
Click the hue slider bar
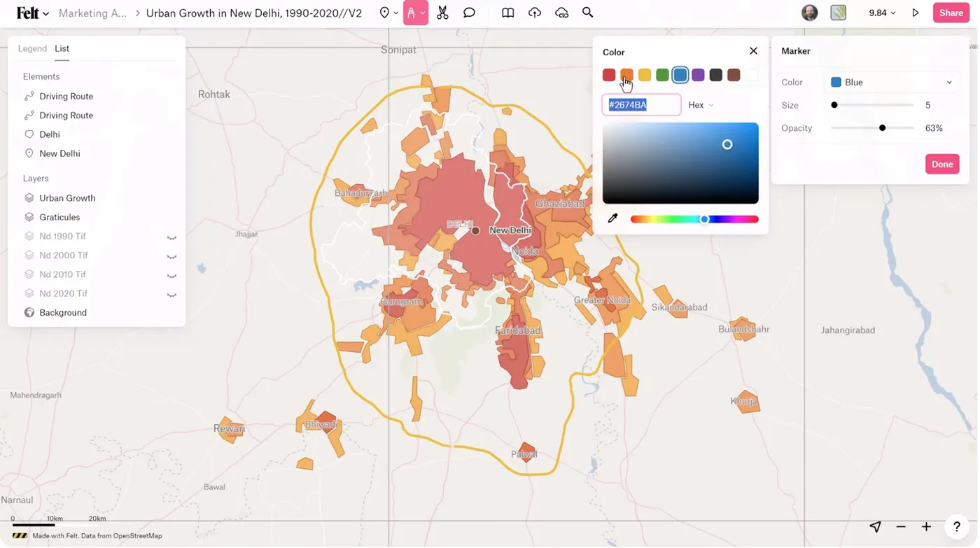[694, 219]
